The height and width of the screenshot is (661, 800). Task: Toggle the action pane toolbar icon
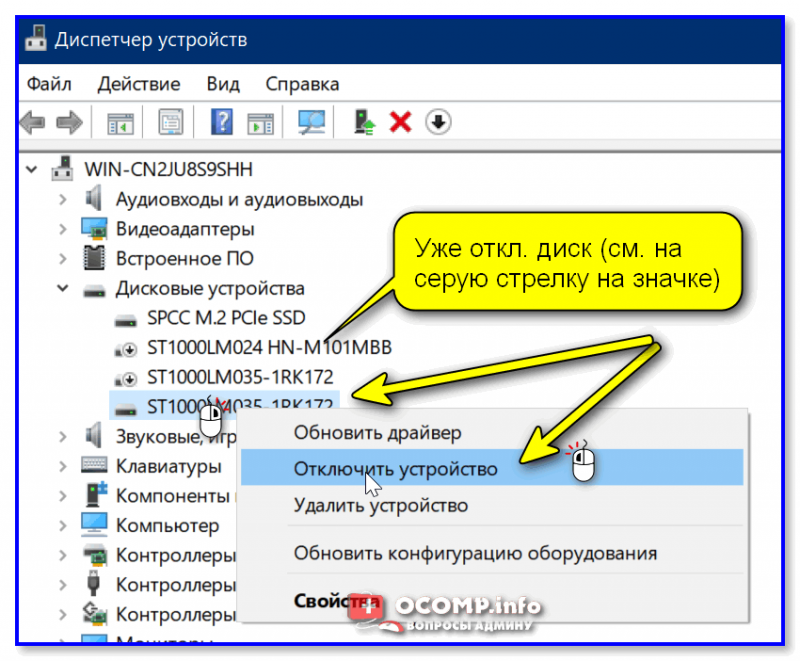260,123
